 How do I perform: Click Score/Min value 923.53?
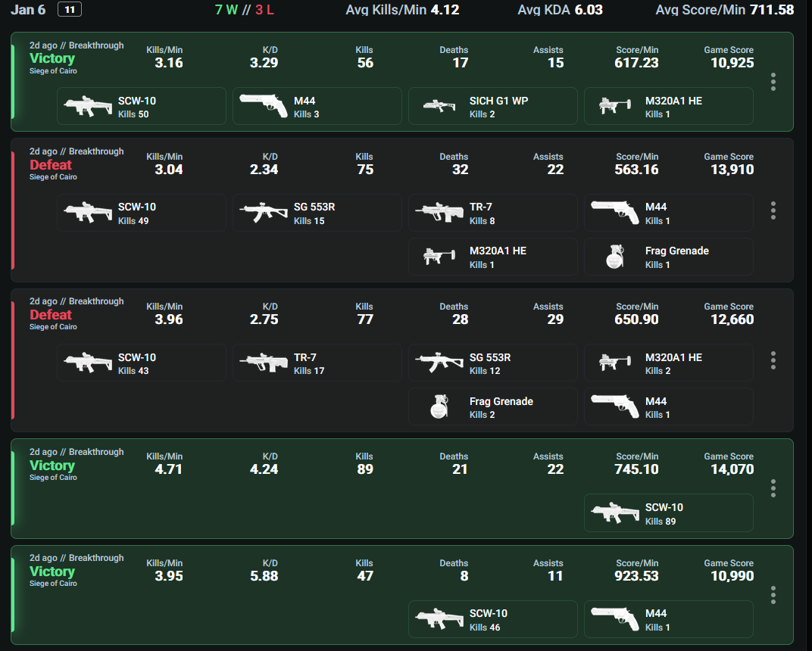[x=636, y=576]
